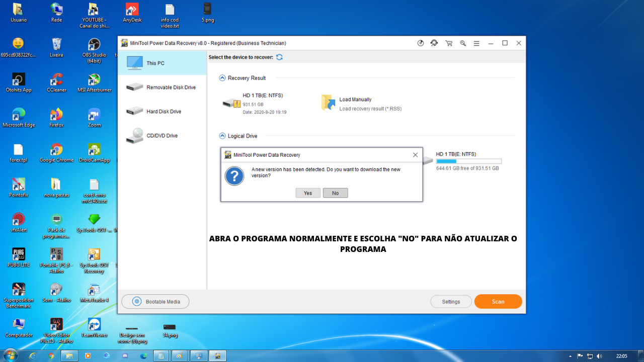Open Som - Atalho shortcut
The image size is (644, 362).
[x=56, y=293]
